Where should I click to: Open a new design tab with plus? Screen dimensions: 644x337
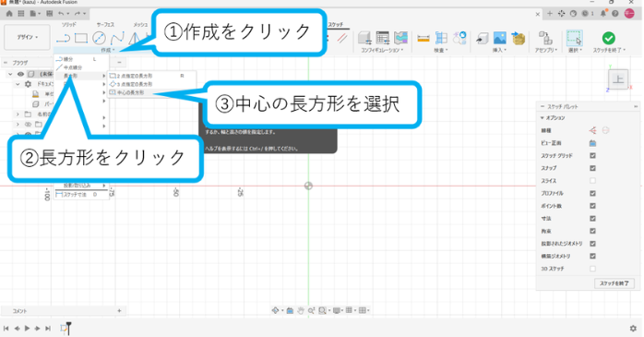pyautogui.click(x=550, y=14)
